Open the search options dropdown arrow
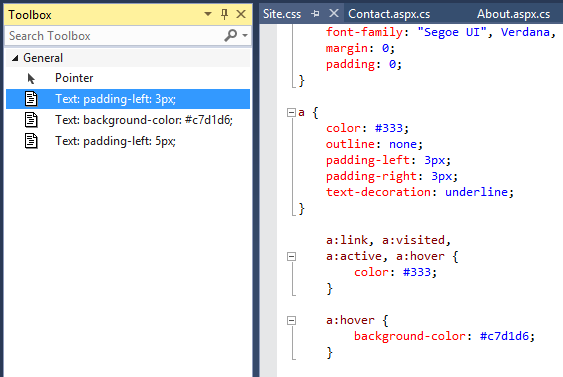This screenshot has height=377, width=563. click(x=245, y=35)
